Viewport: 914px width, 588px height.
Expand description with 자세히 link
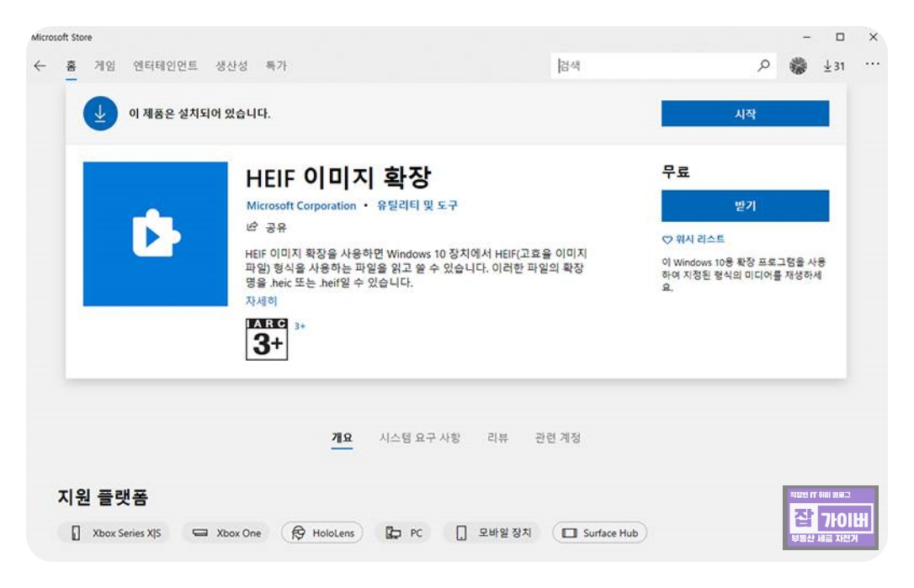[261, 300]
